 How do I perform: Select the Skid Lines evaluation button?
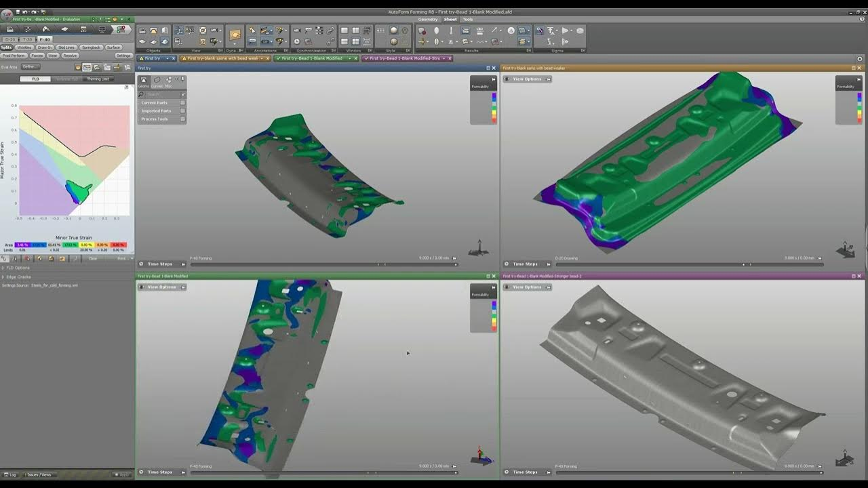[66, 47]
